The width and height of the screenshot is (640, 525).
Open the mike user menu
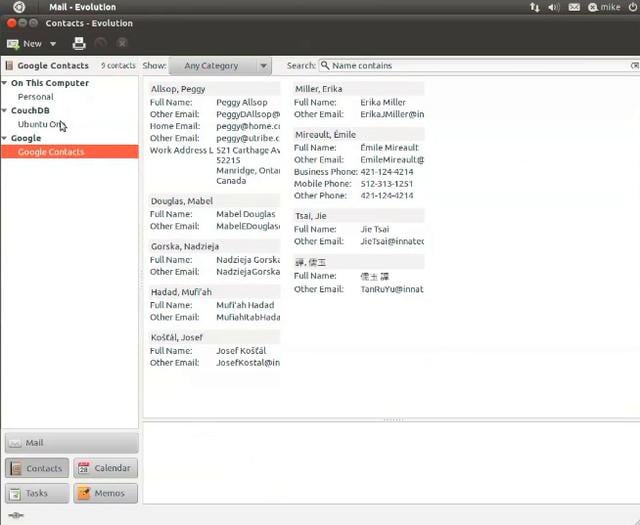(604, 7)
